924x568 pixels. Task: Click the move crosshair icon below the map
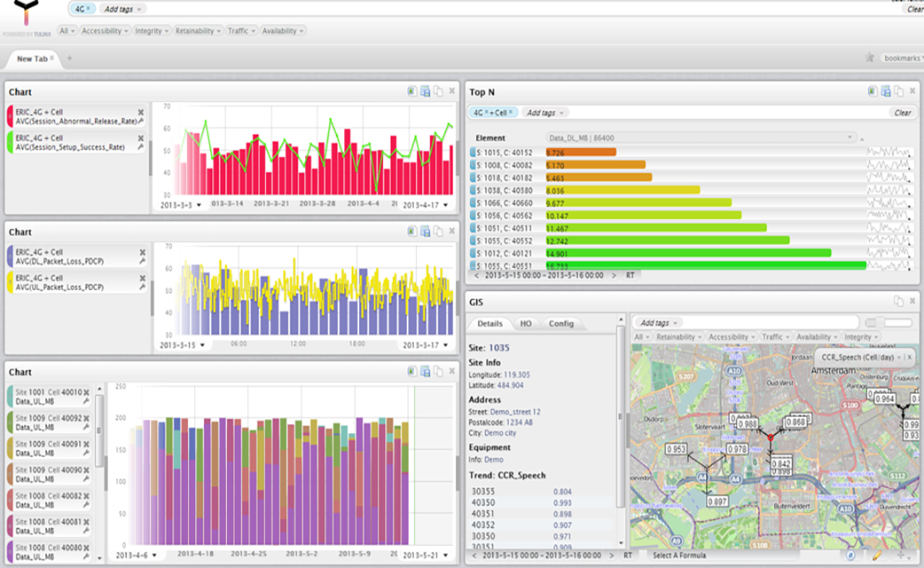click(900, 555)
